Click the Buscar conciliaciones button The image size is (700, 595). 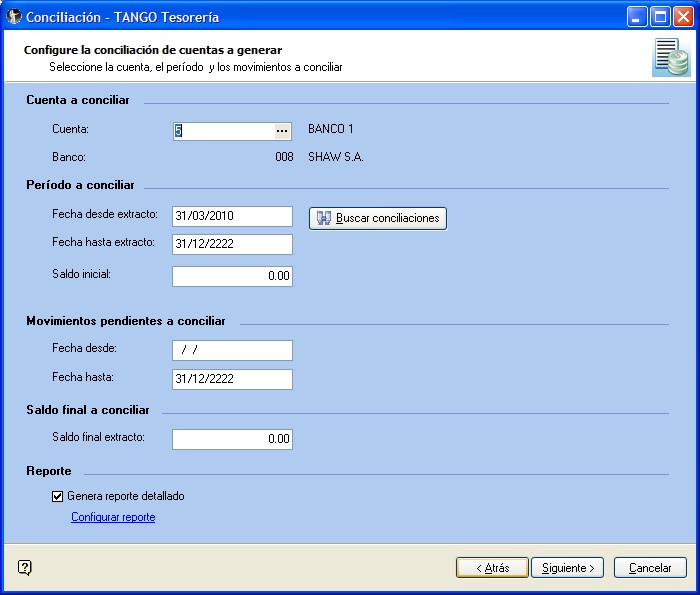(378, 218)
